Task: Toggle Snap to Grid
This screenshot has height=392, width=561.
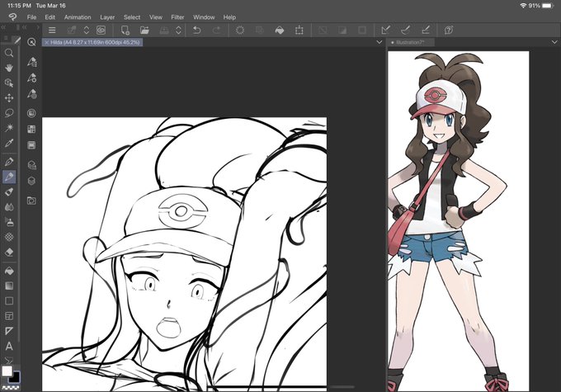Action: [426, 31]
